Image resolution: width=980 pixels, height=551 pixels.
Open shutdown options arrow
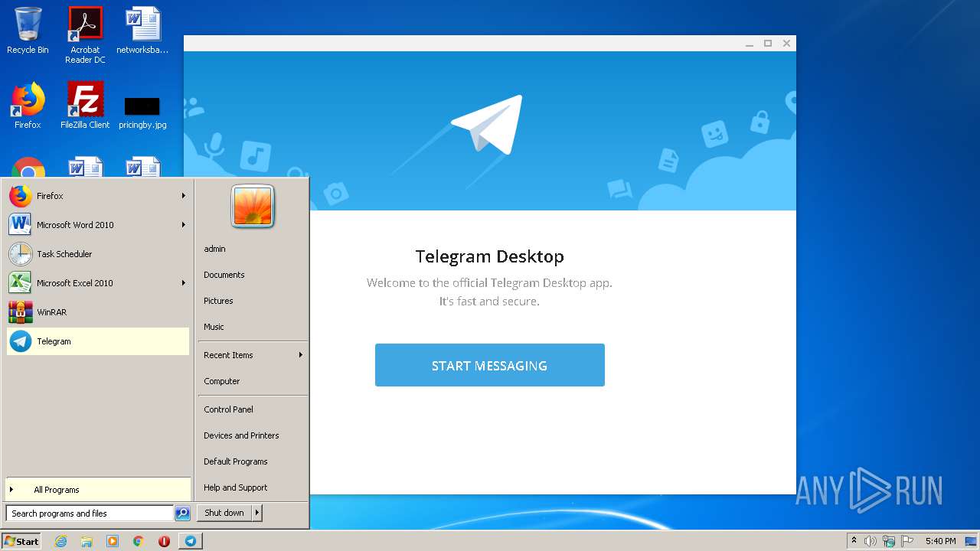[x=257, y=513]
